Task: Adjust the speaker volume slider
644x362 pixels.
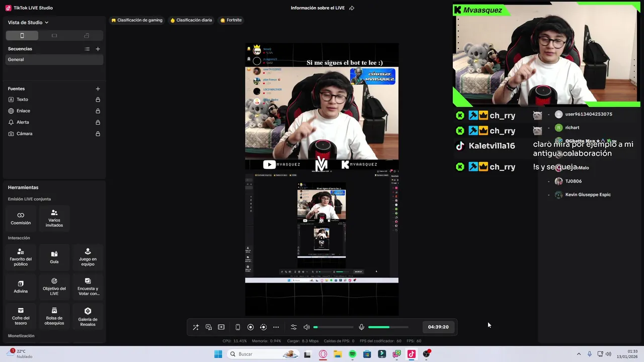Action: click(334, 327)
